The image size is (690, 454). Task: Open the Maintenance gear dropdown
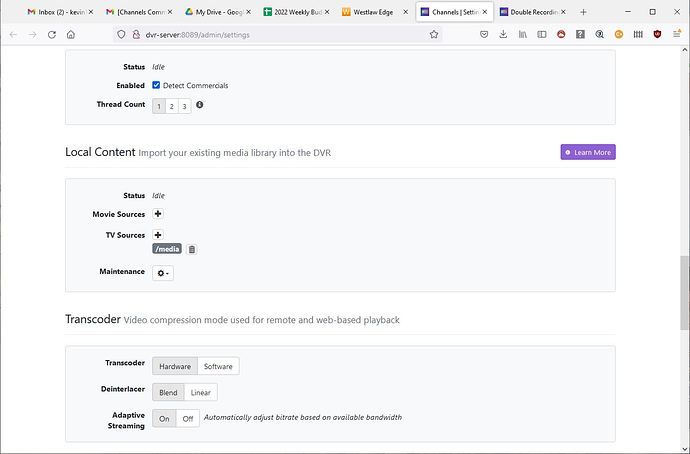tap(163, 272)
